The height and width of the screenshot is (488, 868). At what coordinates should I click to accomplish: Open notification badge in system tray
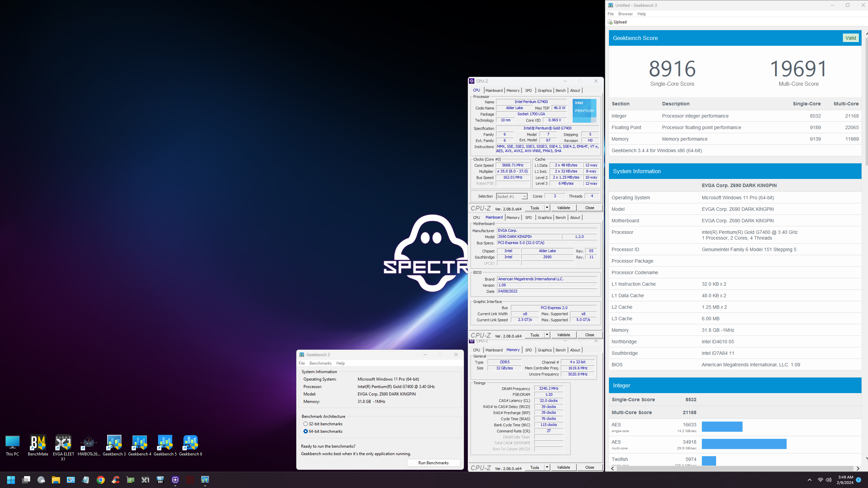point(859,480)
